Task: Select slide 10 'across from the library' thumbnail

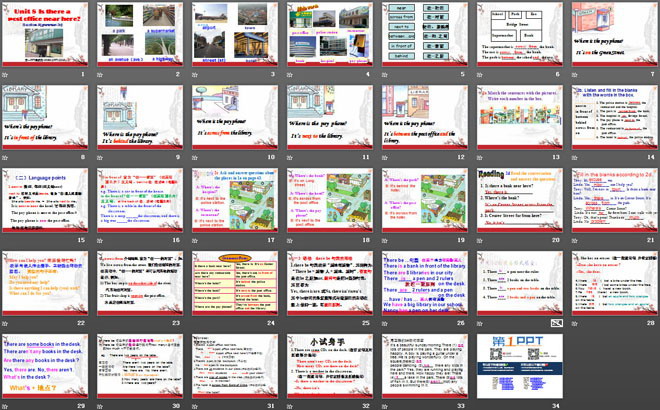Action: click(x=235, y=117)
